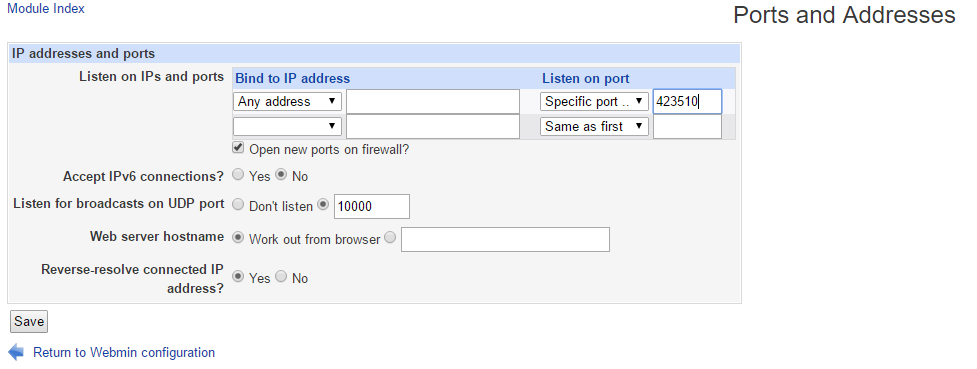977x369 pixels.
Task: Choose Don't listen for UDP broadcasts
Action: [x=238, y=204]
